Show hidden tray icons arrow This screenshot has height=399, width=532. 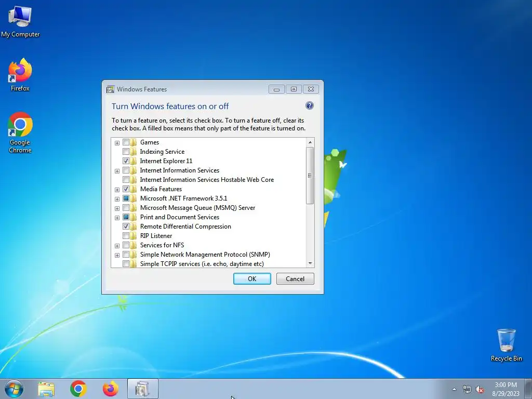click(x=454, y=389)
